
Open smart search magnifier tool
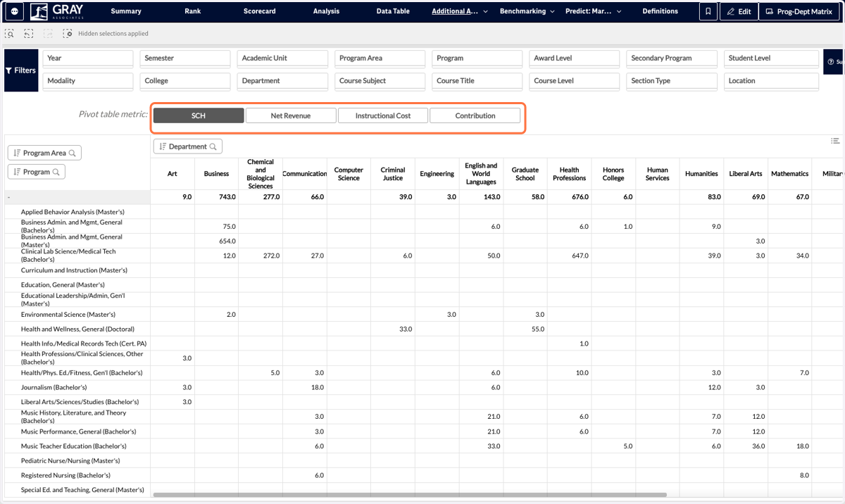(x=10, y=34)
